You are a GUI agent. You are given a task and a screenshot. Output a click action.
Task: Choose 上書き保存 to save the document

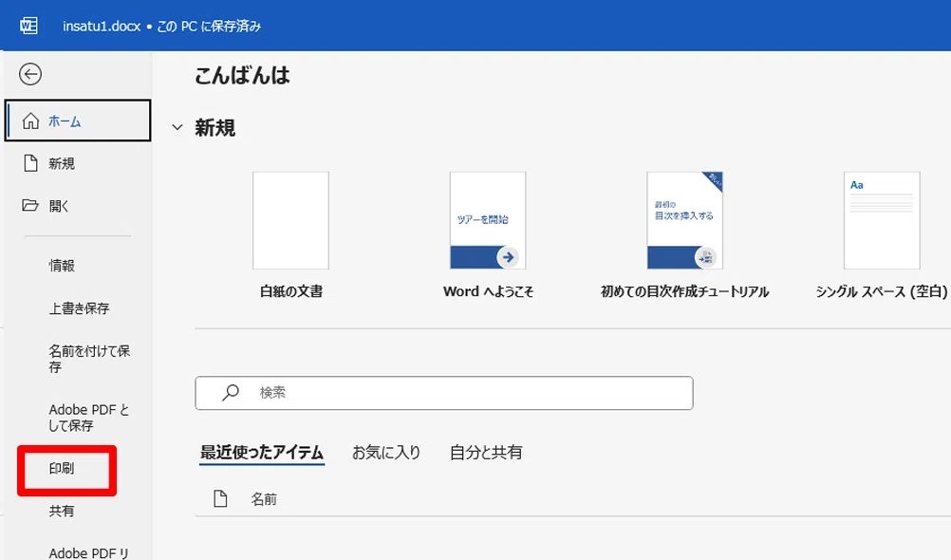point(79,308)
